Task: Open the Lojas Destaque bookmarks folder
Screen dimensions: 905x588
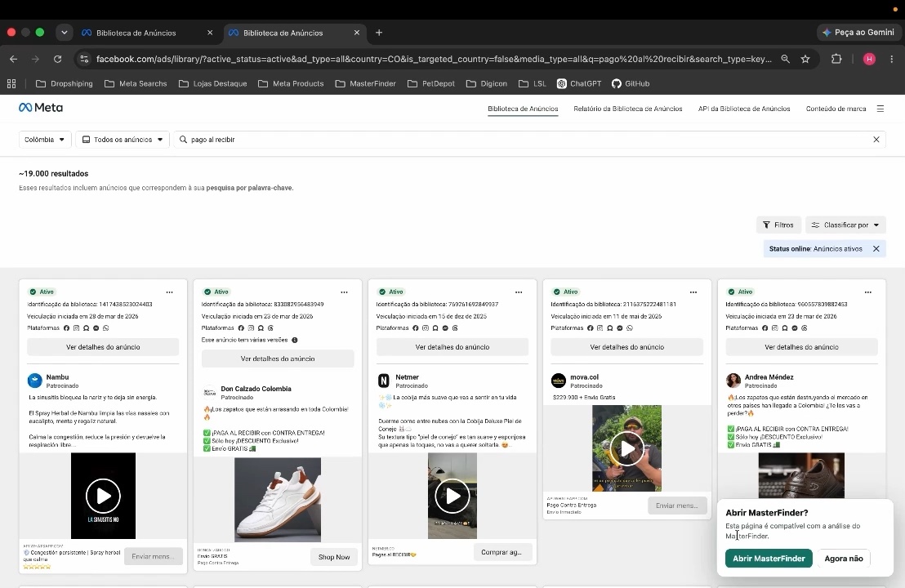Action: click(x=213, y=83)
